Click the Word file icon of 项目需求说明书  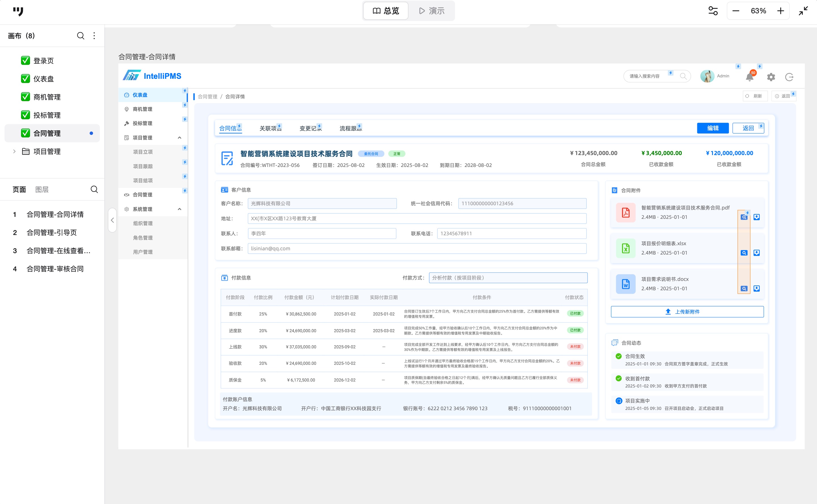point(626,284)
